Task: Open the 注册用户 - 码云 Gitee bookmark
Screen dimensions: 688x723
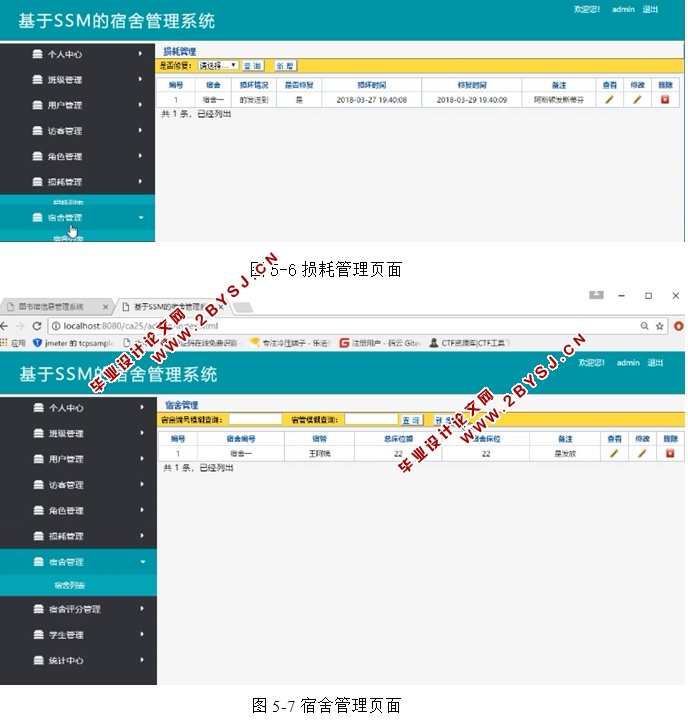Action: click(x=380, y=343)
